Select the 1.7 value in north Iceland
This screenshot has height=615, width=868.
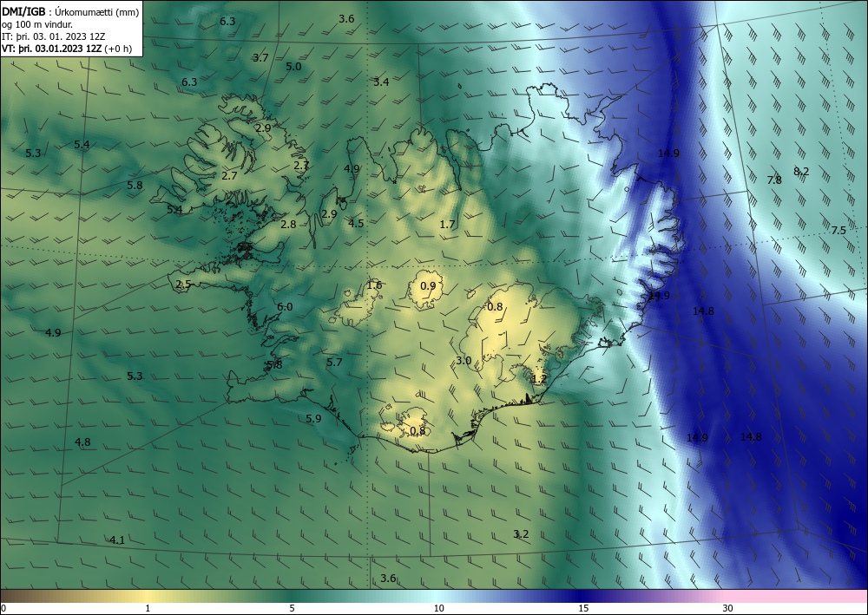point(447,225)
